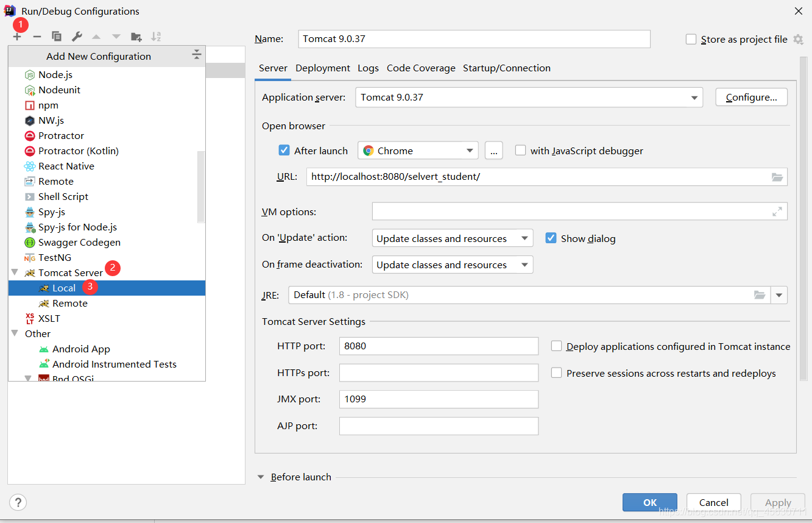The width and height of the screenshot is (812, 523).
Task: Click the Store as project file gear icon
Action: coord(798,39)
